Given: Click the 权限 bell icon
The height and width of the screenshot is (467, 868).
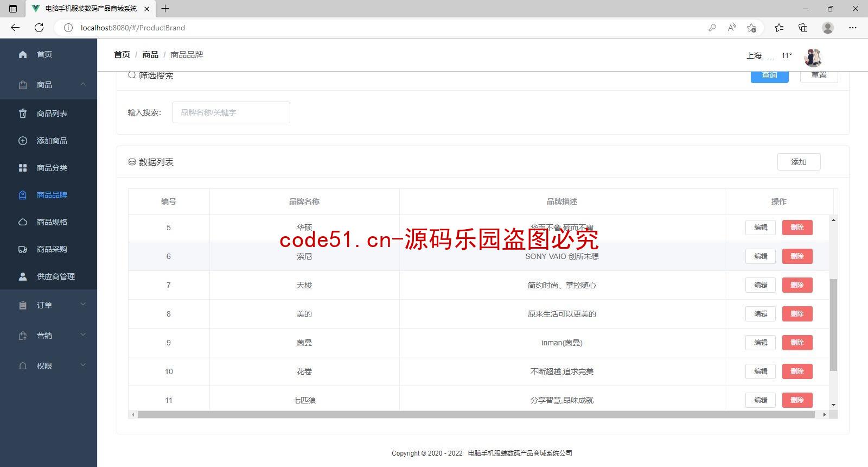Looking at the screenshot, I should coord(23,366).
